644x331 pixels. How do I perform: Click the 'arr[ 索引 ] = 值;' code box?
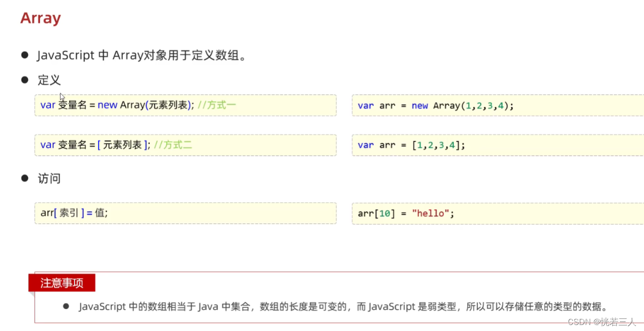tap(185, 213)
